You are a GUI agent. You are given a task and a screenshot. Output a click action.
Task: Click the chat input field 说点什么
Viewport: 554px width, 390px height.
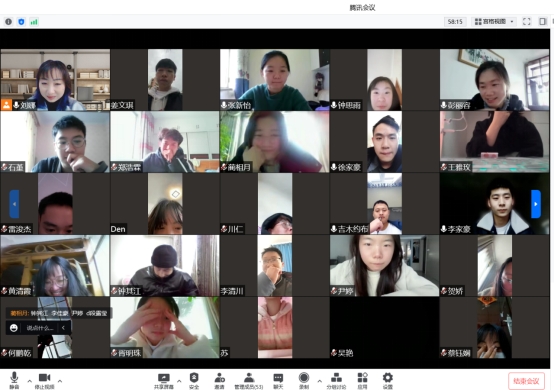click(x=39, y=328)
